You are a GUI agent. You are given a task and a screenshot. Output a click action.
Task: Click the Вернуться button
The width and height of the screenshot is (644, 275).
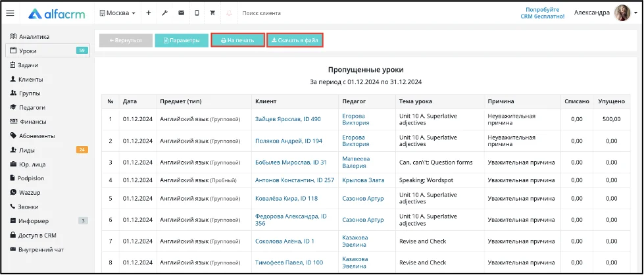point(126,40)
